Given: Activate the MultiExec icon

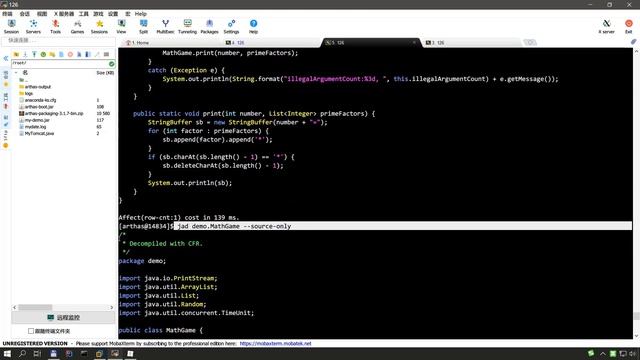Looking at the screenshot, I should point(165,26).
